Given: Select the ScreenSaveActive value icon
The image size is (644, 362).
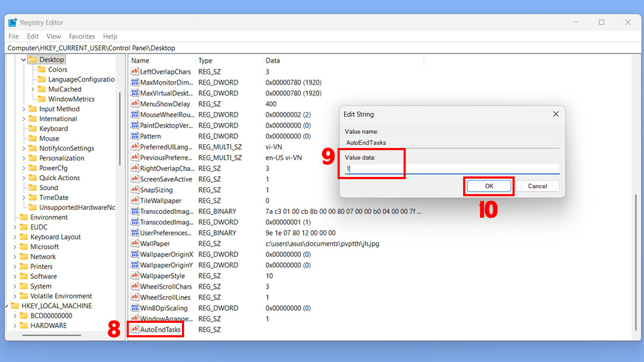Looking at the screenshot, I should 135,179.
